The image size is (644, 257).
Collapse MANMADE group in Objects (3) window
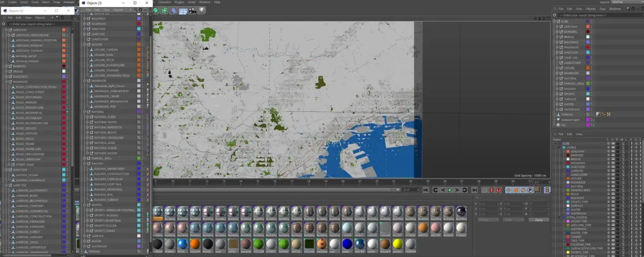tap(84, 81)
